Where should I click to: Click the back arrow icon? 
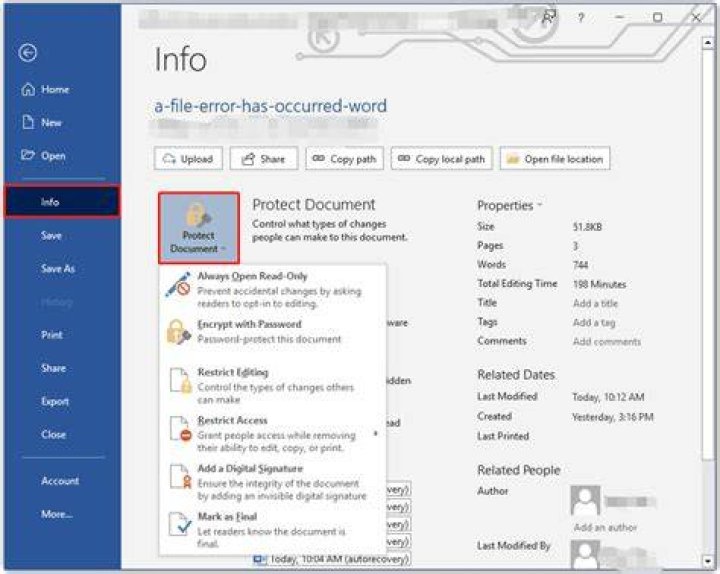pyautogui.click(x=28, y=53)
